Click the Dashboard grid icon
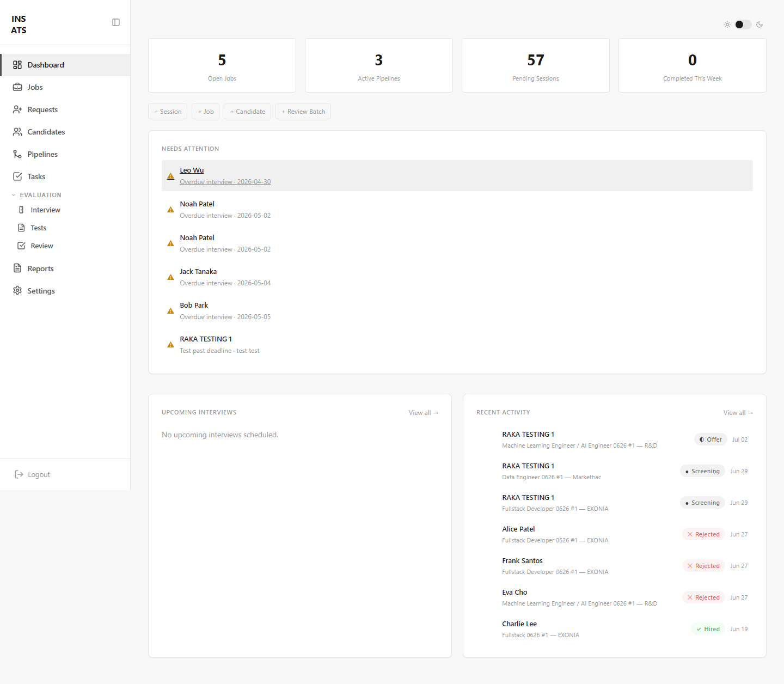Viewport: 784px width, 684px height. (x=17, y=65)
